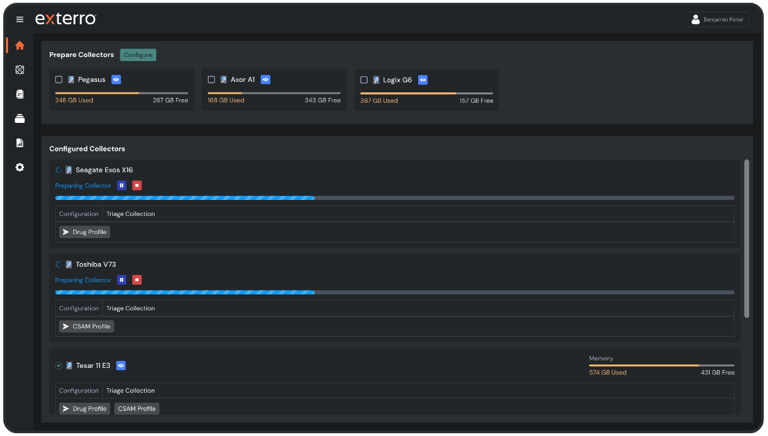Open the sidebar drive devices icon
The width and height of the screenshot is (768, 436).
tap(20, 119)
